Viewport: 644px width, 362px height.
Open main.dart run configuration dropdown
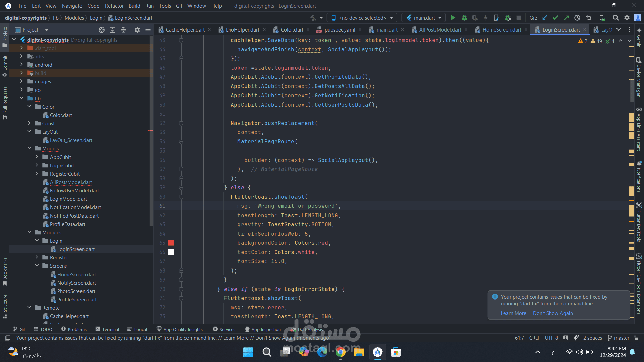(424, 18)
